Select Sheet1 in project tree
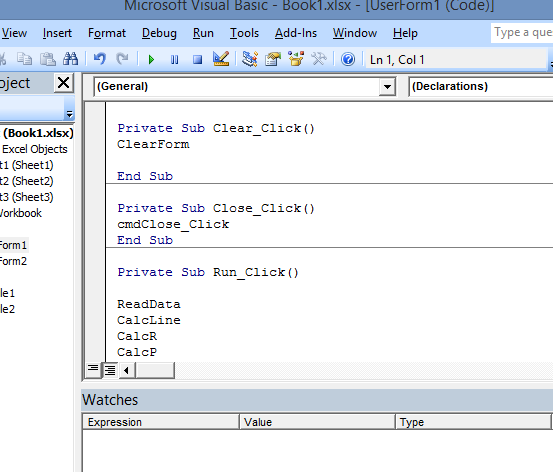 pyautogui.click(x=26, y=165)
